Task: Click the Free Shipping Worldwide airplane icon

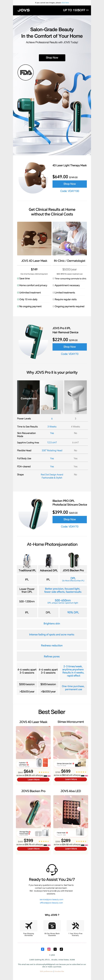Action: click(29, 925)
